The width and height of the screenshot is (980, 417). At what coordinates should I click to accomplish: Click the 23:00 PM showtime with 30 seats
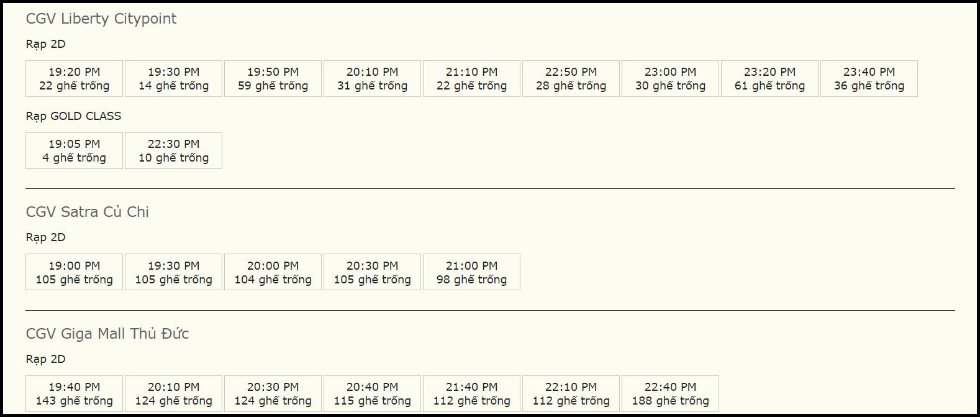670,79
